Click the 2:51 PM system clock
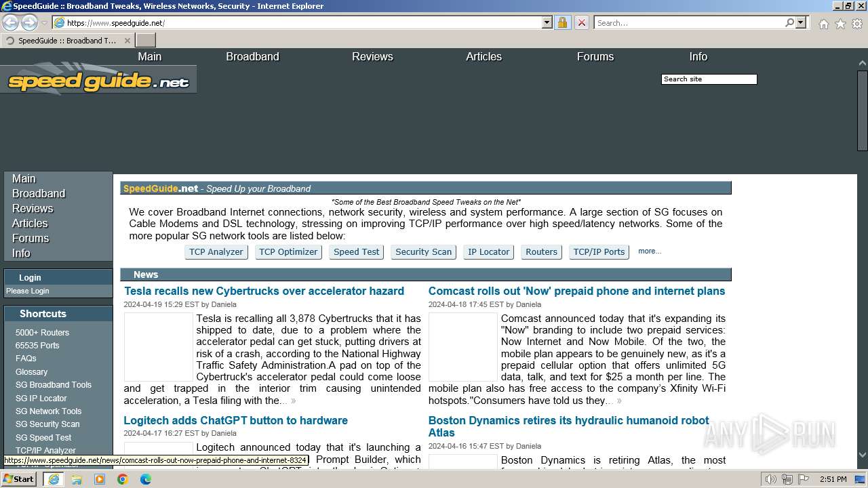 (833, 479)
